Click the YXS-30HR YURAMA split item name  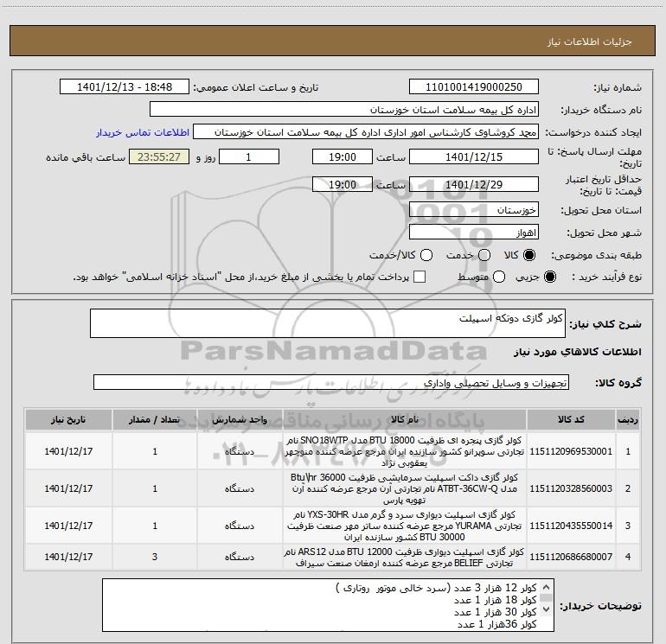coord(405,526)
